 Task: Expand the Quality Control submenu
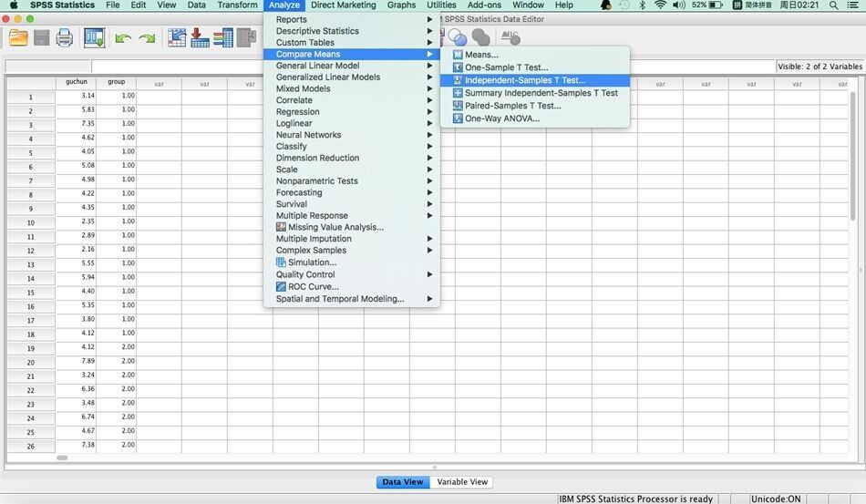[x=352, y=274]
